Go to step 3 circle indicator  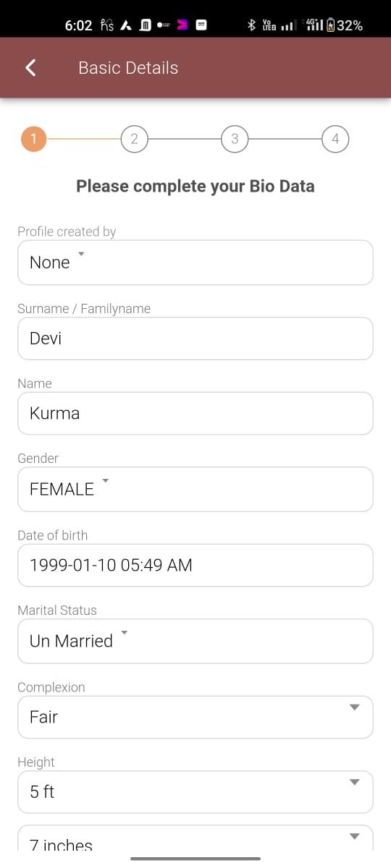(235, 139)
